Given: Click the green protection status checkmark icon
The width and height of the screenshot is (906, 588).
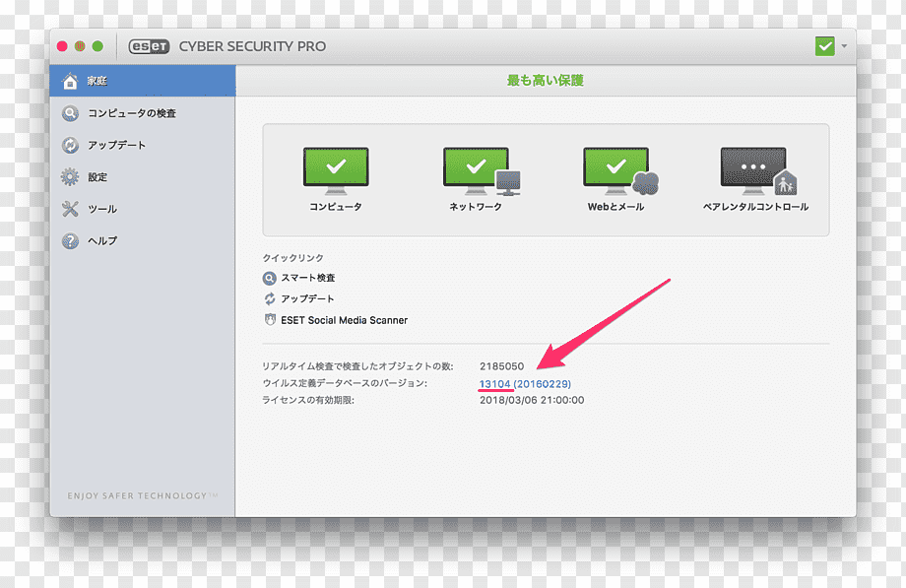Looking at the screenshot, I should coord(824,46).
